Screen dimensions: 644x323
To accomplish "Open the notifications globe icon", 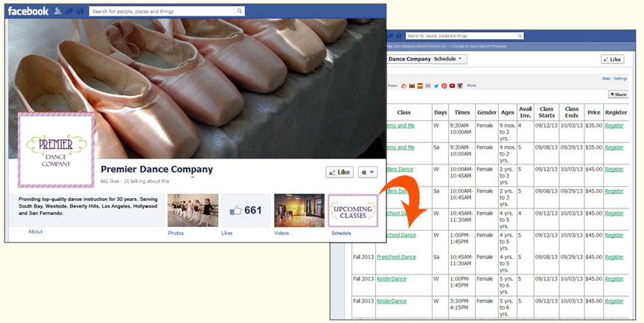I will pyautogui.click(x=79, y=11).
